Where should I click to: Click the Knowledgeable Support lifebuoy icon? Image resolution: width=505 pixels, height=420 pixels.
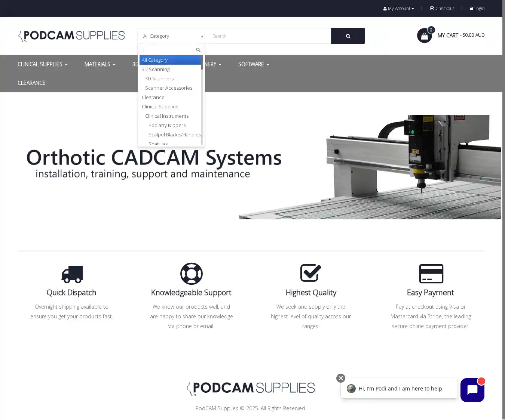coord(191,274)
